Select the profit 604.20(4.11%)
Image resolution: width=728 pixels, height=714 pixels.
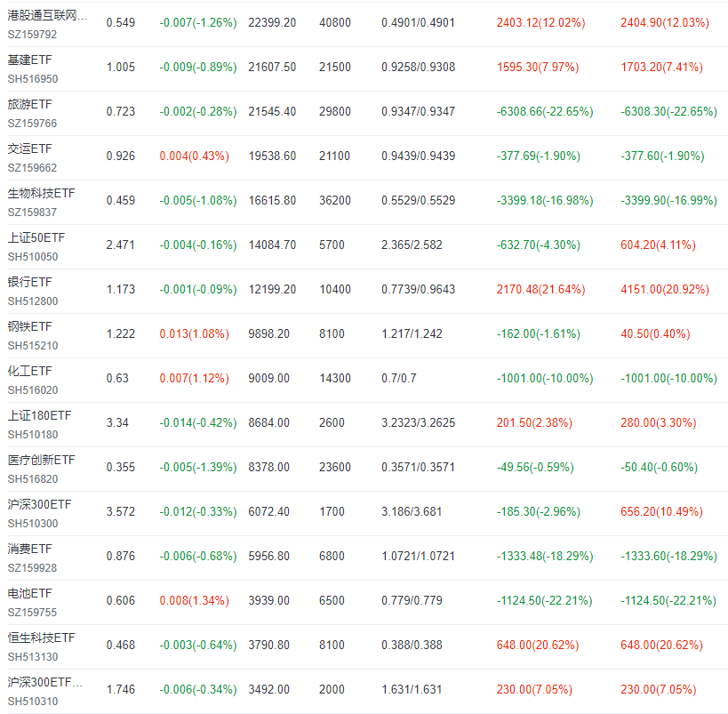coord(658,245)
